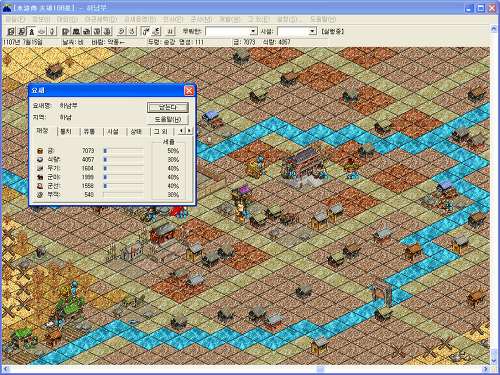The width and height of the screenshot is (500, 375).
Task: Close the 요새 dialog with the X
Action: (x=189, y=90)
